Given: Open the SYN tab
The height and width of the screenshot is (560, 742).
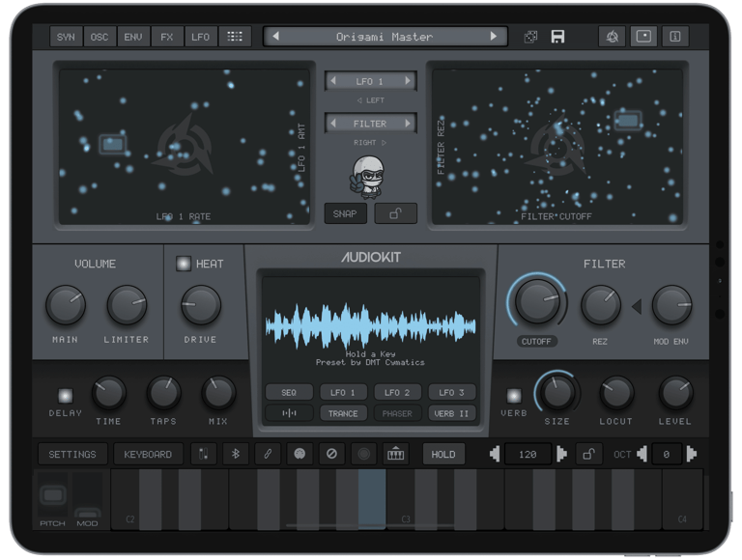Looking at the screenshot, I should (x=66, y=37).
